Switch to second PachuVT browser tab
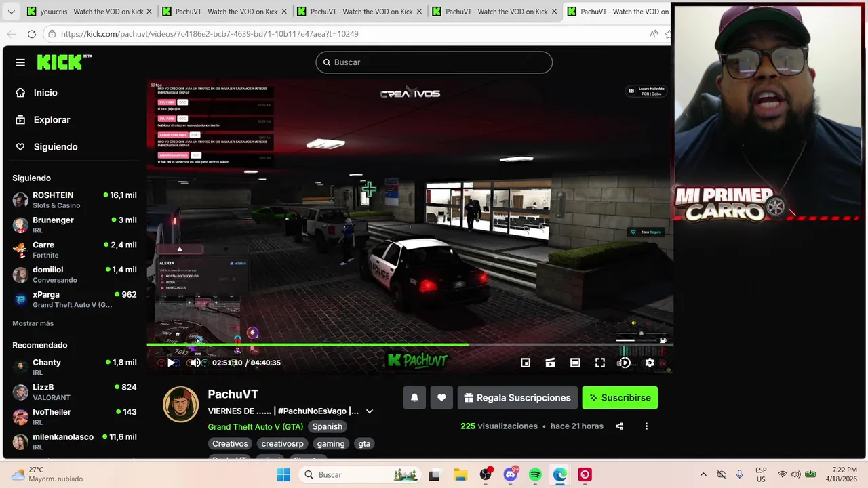868x488 pixels. tap(359, 12)
